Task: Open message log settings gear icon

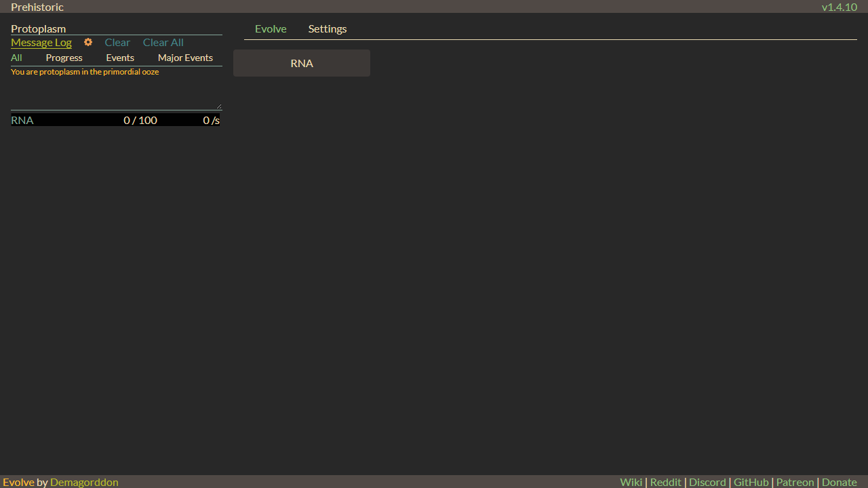Action: (88, 42)
